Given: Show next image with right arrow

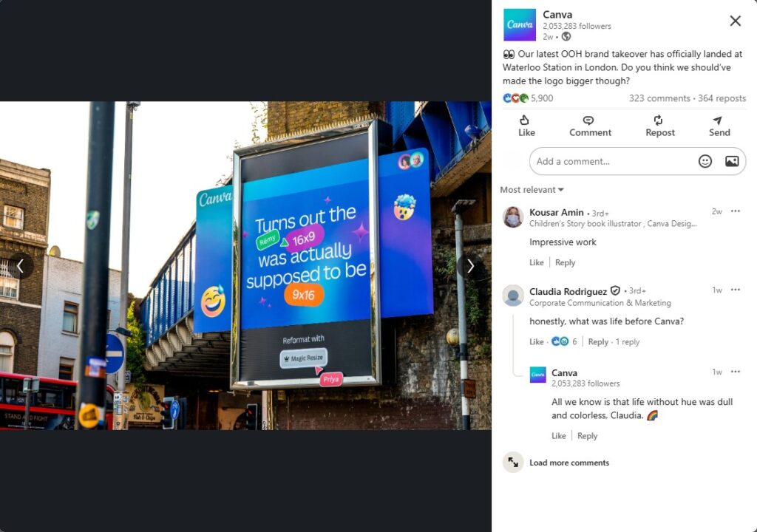Looking at the screenshot, I should click(469, 266).
